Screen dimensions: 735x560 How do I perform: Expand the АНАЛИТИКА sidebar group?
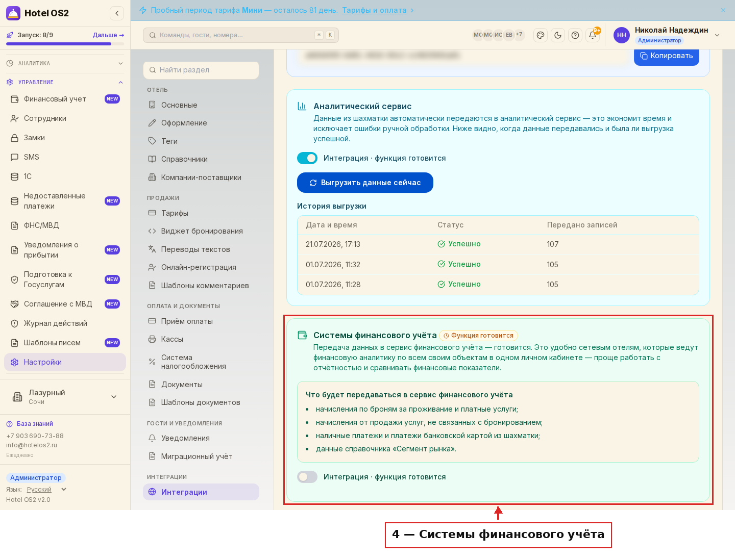[x=65, y=63]
